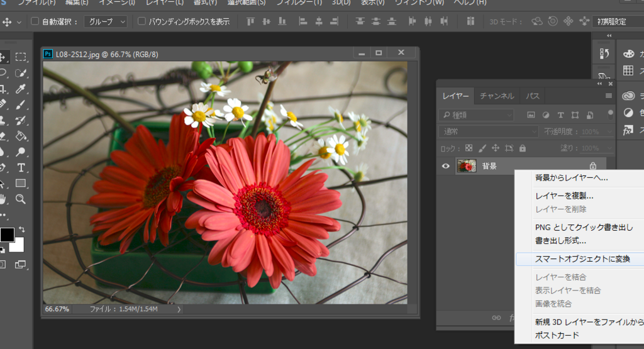The height and width of the screenshot is (349, 644).
Task: Hide the 背景 layer with eye icon
Action: (x=446, y=166)
